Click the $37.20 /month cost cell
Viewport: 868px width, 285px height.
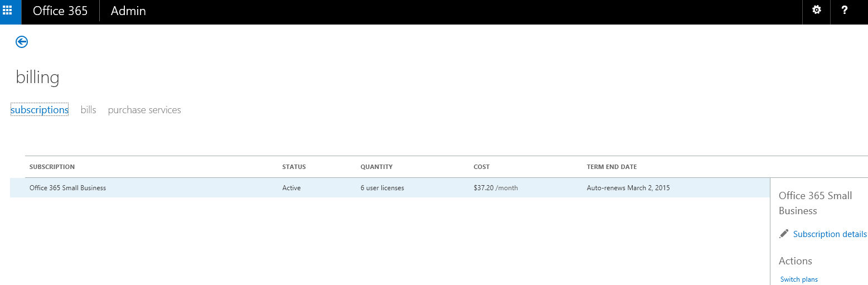point(496,188)
